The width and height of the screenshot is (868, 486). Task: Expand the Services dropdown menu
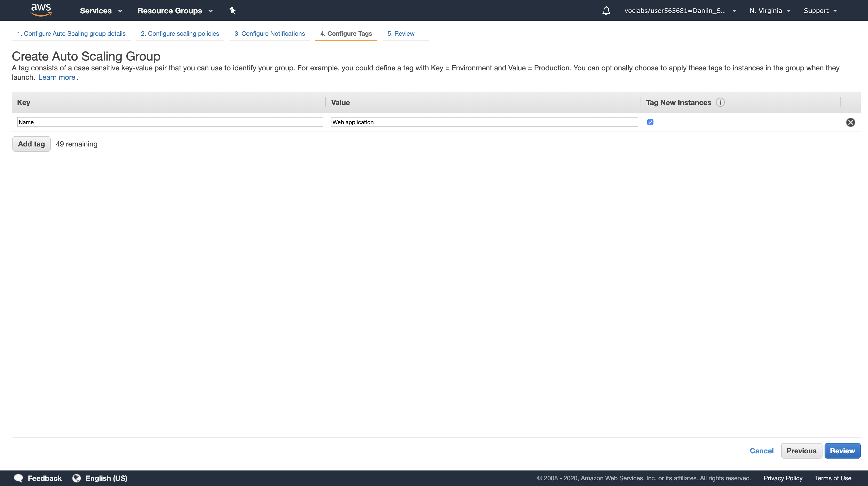click(101, 11)
